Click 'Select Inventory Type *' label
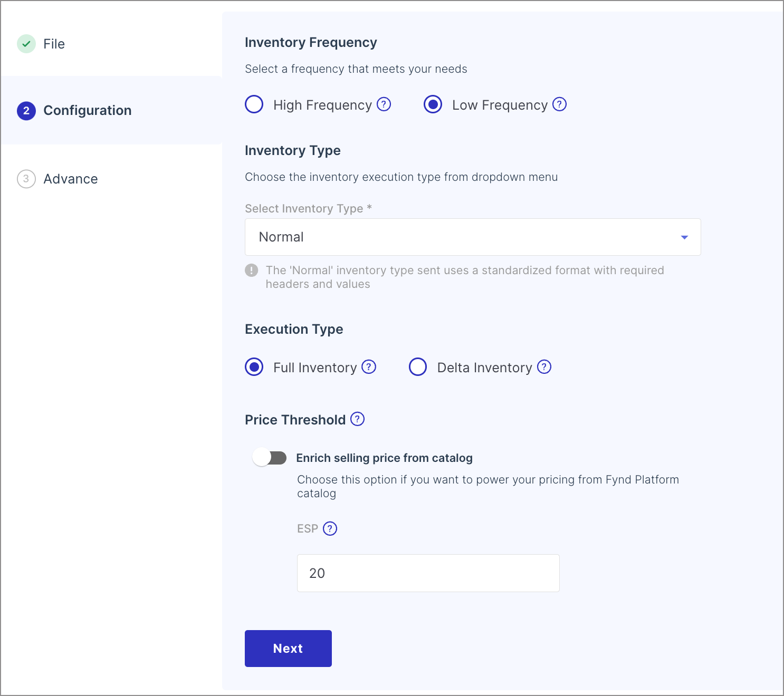Image resolution: width=784 pixels, height=696 pixels. point(309,208)
